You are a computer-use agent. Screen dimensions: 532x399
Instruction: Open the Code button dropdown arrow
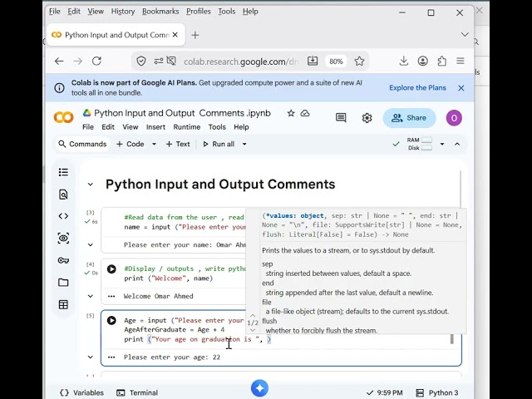point(154,144)
